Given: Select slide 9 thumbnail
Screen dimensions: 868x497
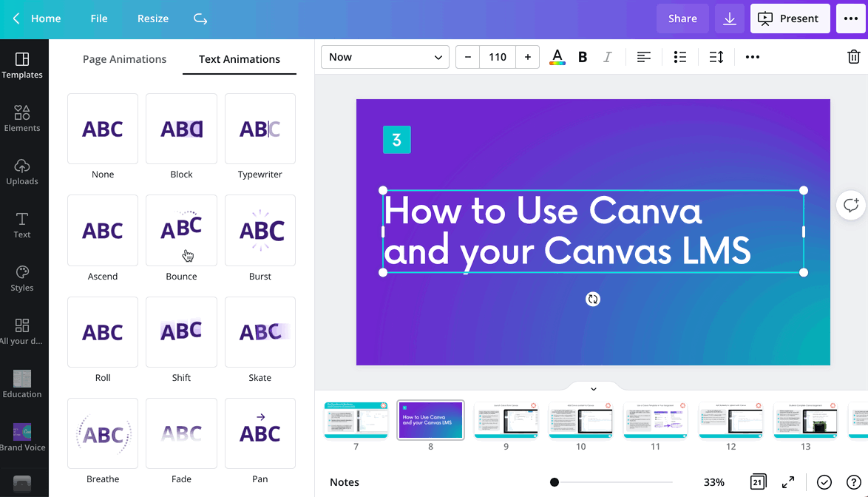Looking at the screenshot, I should point(506,420).
